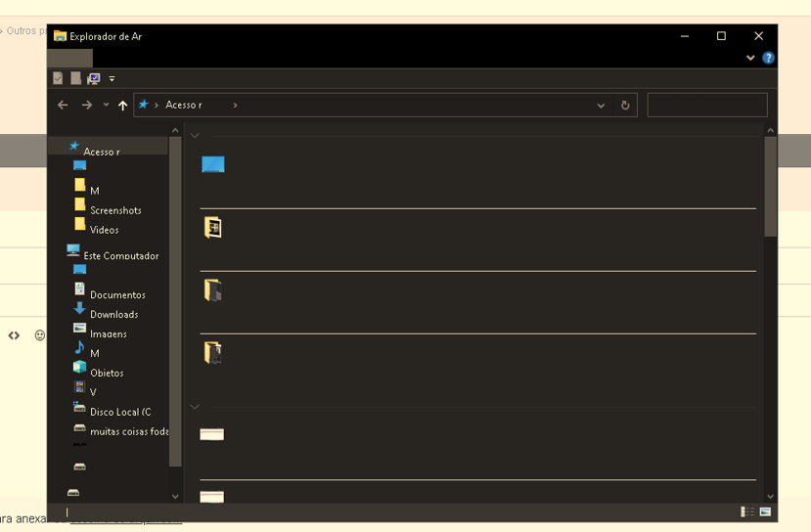
Task: Switch to Large icons view in status bar
Action: tap(765, 511)
